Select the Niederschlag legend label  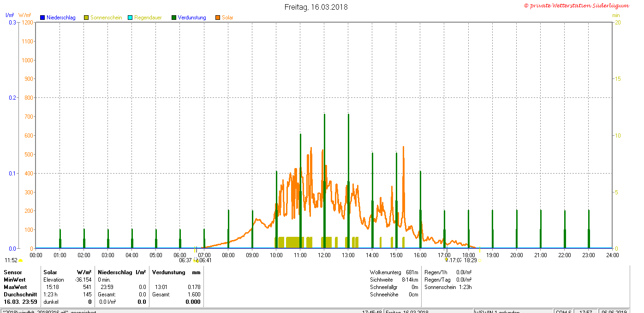[61, 18]
